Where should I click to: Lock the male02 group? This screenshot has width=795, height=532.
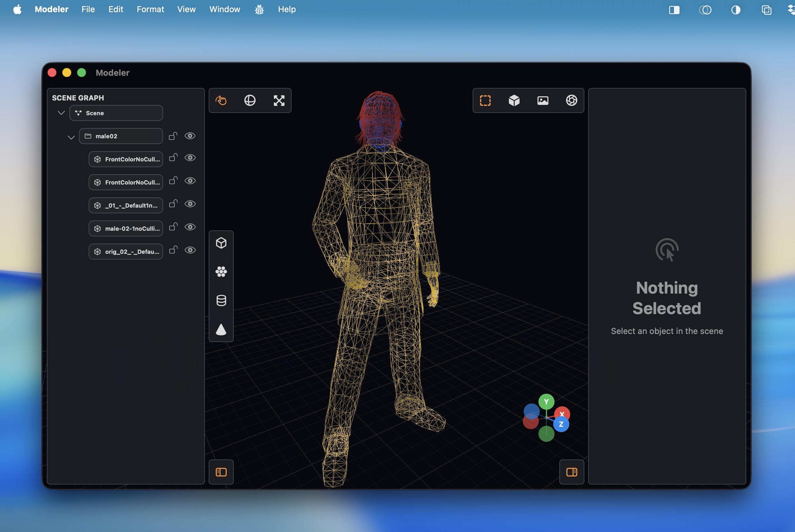click(173, 136)
